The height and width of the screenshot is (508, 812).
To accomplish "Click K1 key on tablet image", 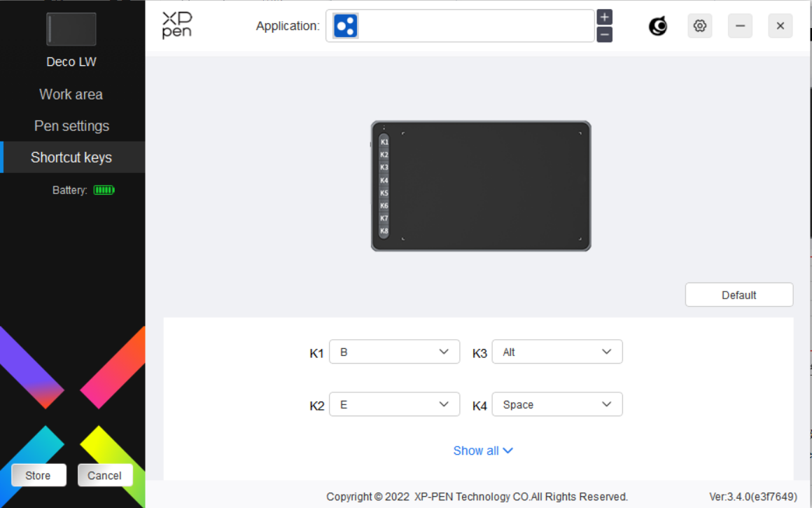I will [384, 142].
